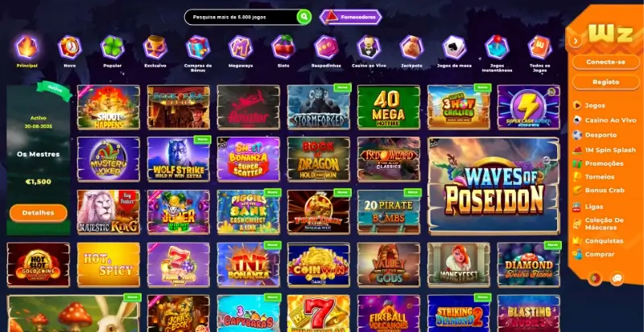Open the Fornecedores providers filter
The image size is (644, 332).
click(350, 17)
